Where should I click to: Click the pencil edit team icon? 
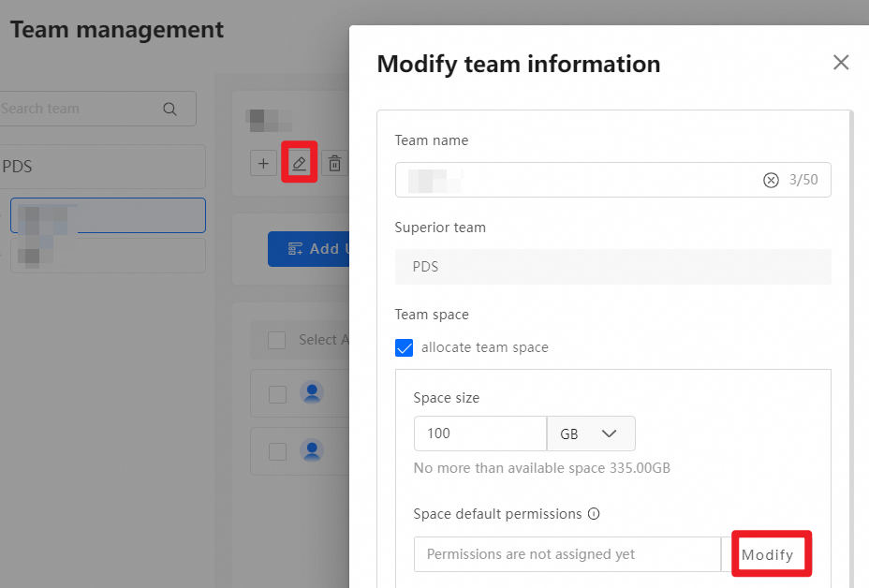click(299, 164)
